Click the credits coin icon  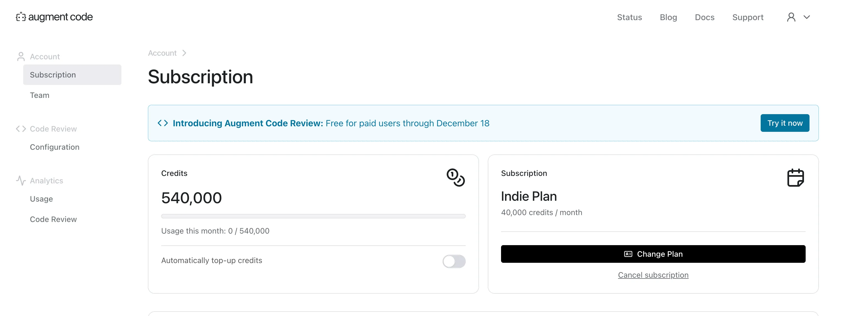click(x=455, y=177)
